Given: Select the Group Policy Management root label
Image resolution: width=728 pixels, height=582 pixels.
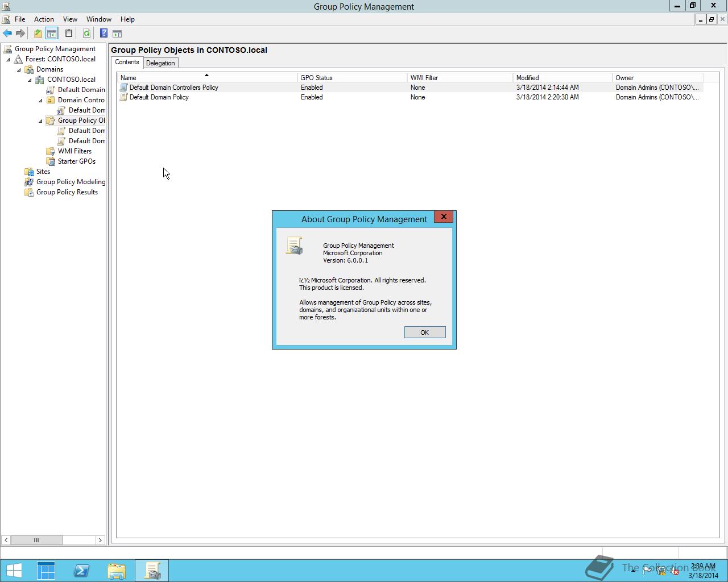Looking at the screenshot, I should (x=55, y=49).
